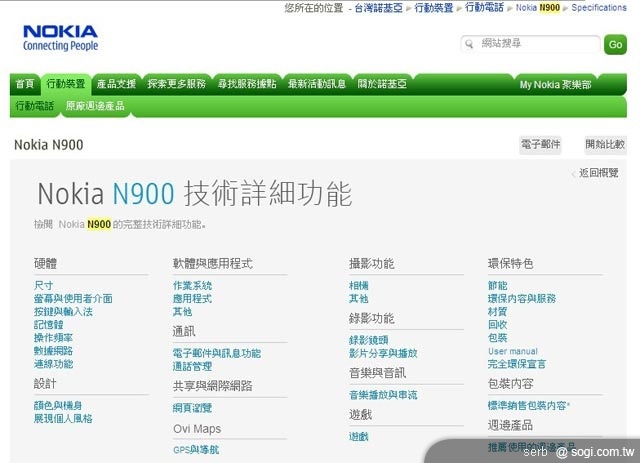The image size is (640, 463).
Task: Open 其他 under 軟體與應用程式
Action: click(182, 312)
